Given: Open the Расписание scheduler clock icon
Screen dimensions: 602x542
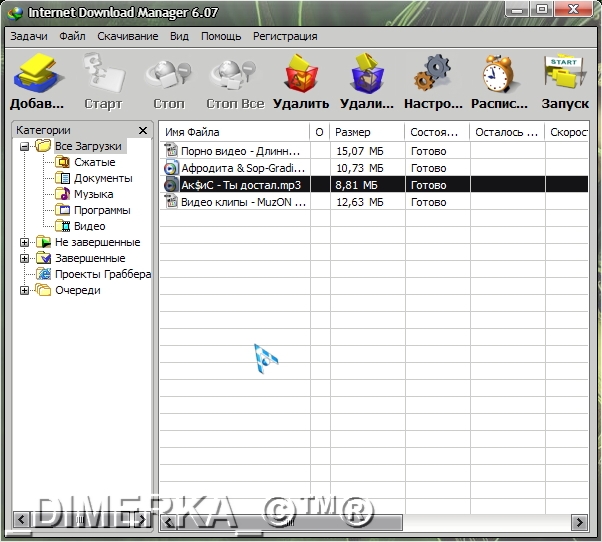Looking at the screenshot, I should (x=499, y=76).
